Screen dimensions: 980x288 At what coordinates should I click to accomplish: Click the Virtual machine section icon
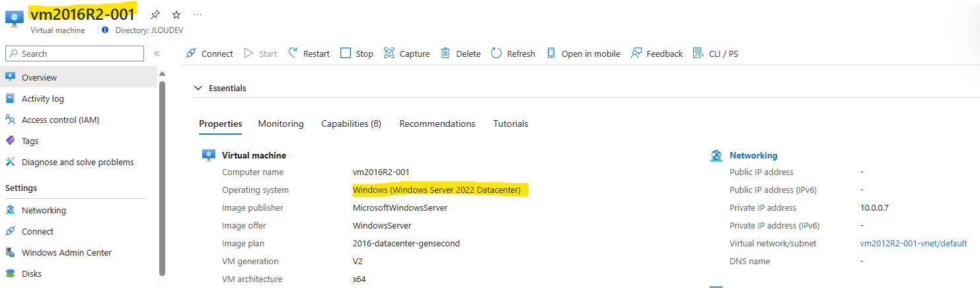[209, 155]
